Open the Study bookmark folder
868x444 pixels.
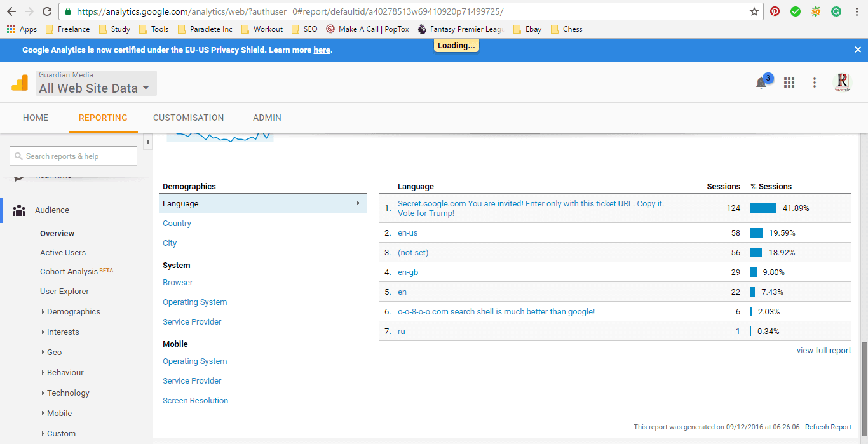[x=114, y=29]
